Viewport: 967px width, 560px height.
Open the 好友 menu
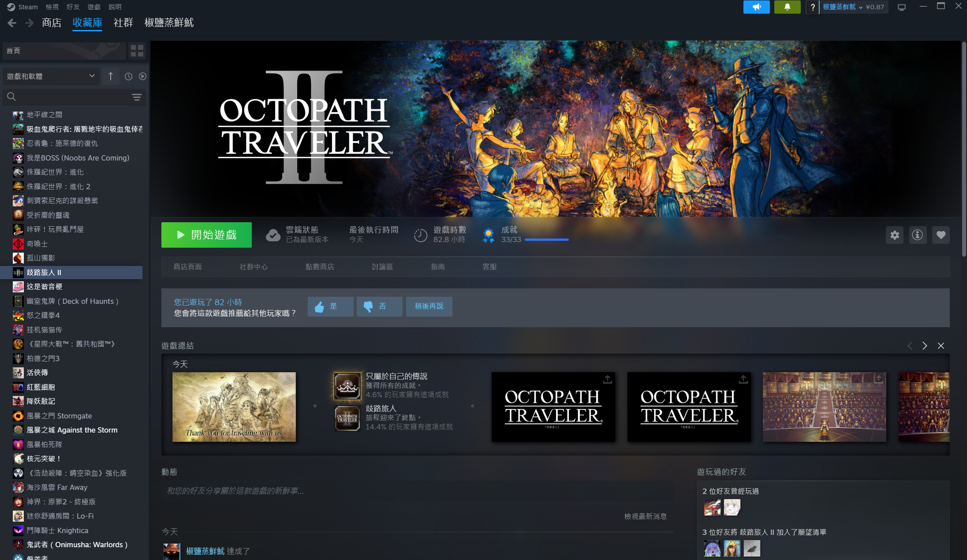tap(73, 7)
